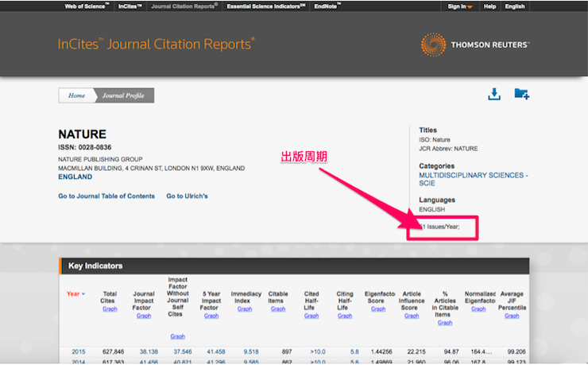Click 2015 citable items value 897
This screenshot has width=588, height=365.
pos(287,351)
